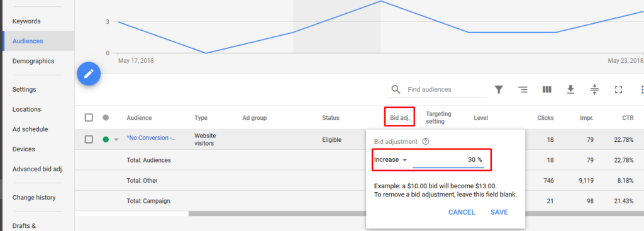The image size is (644, 231).
Task: Select all rows via header checkbox
Action: pyautogui.click(x=89, y=117)
